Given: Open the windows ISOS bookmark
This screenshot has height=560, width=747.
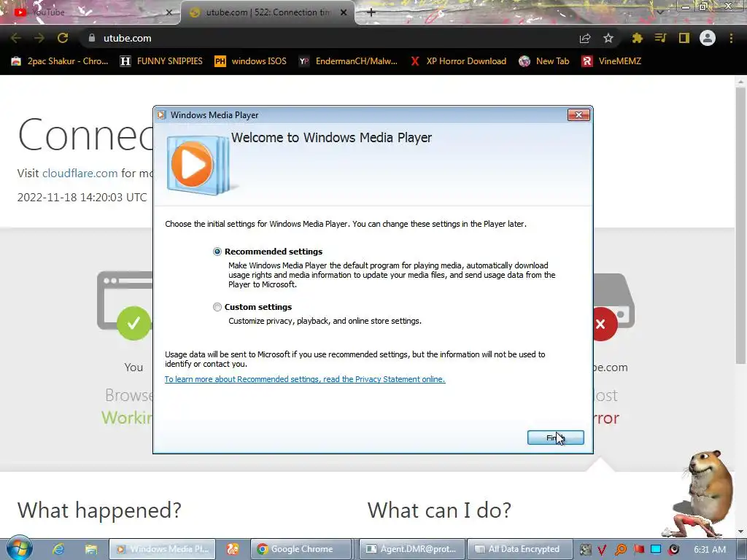Looking at the screenshot, I should pos(251,61).
